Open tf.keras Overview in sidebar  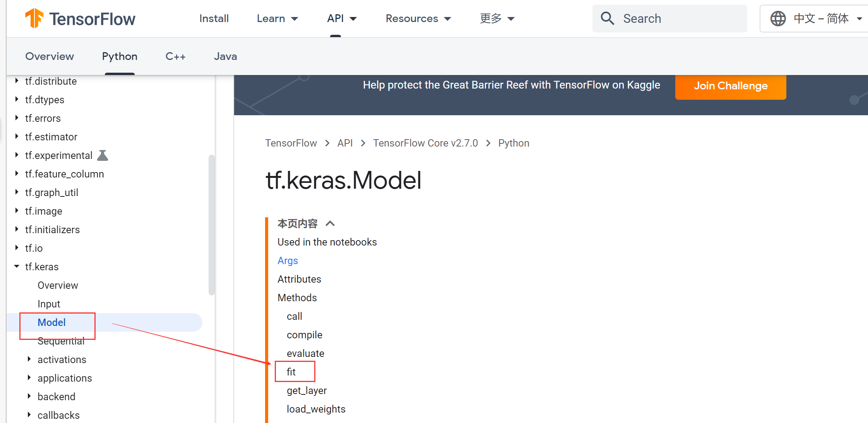pos(58,285)
